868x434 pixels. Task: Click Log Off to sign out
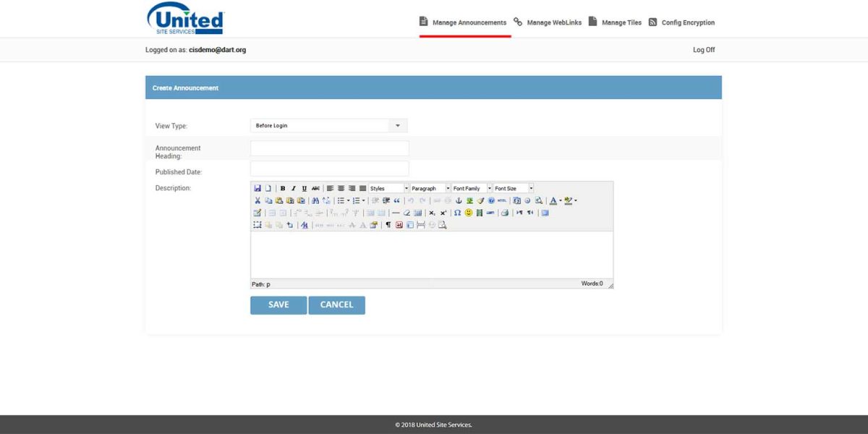(703, 49)
